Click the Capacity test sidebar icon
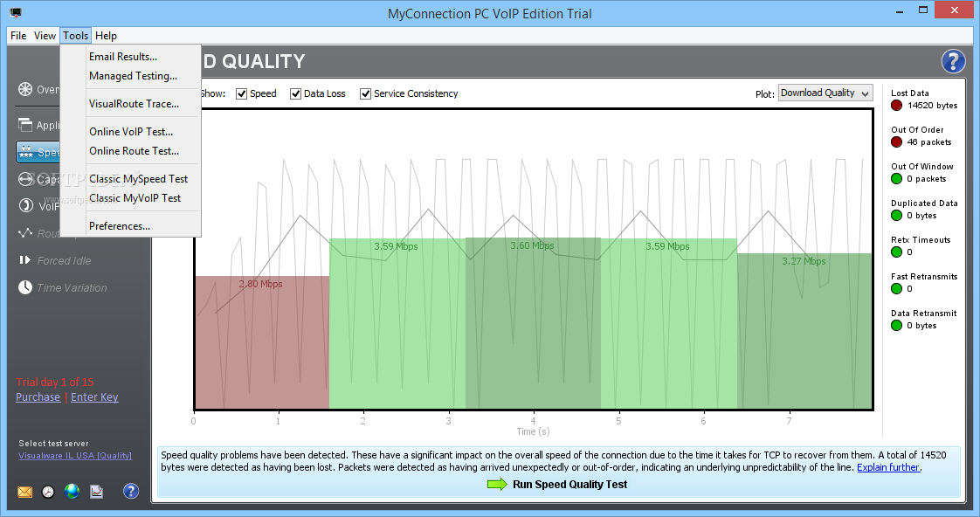The height and width of the screenshot is (517, 980). point(25,179)
